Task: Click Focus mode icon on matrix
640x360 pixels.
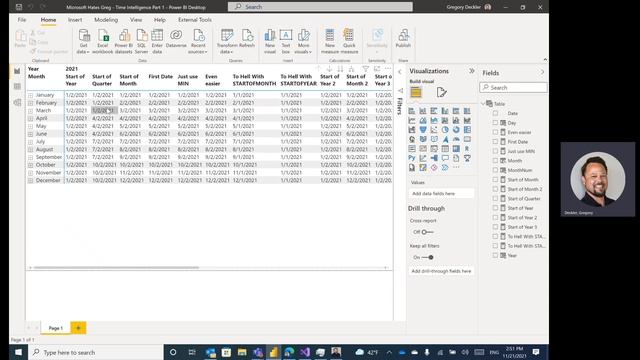Action: [x=377, y=69]
